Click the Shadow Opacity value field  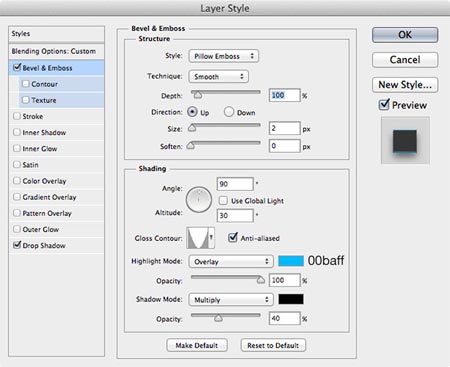click(285, 318)
